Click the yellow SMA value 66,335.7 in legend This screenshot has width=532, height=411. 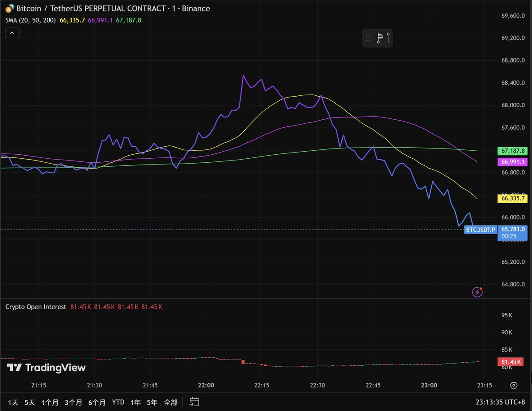click(72, 20)
